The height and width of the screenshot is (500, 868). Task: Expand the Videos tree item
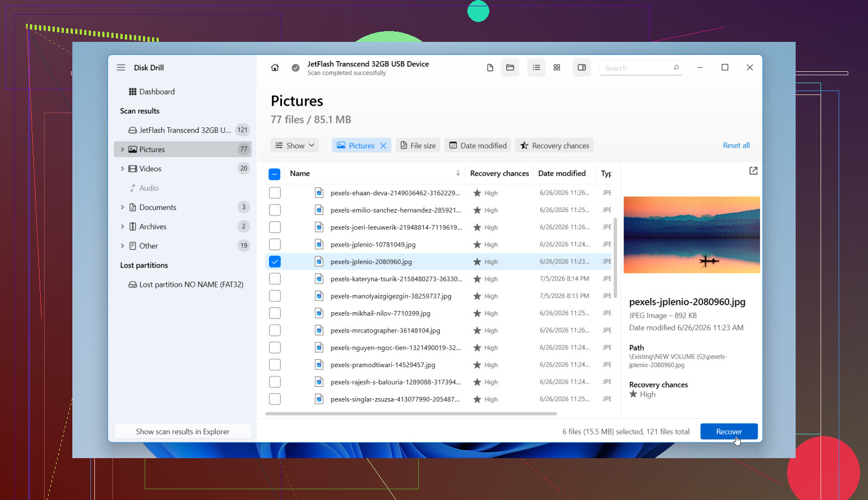click(122, 169)
